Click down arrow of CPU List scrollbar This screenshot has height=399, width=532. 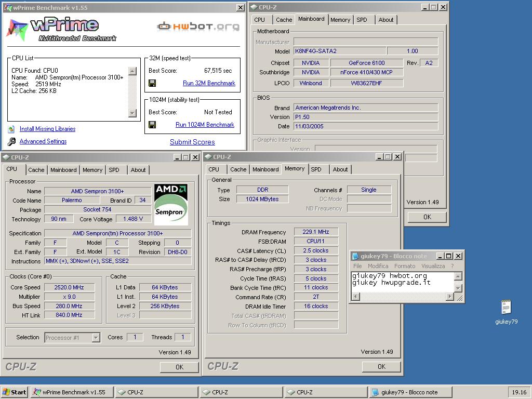[x=132, y=113]
